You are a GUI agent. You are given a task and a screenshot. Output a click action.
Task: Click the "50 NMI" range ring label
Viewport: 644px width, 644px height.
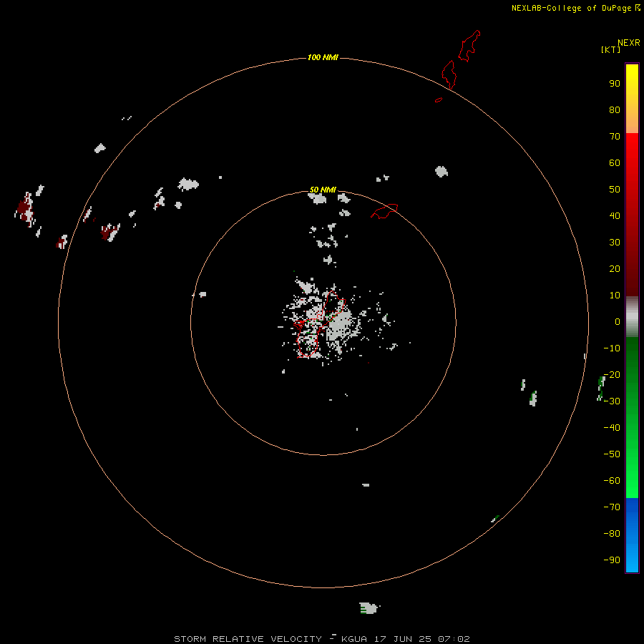click(x=323, y=190)
